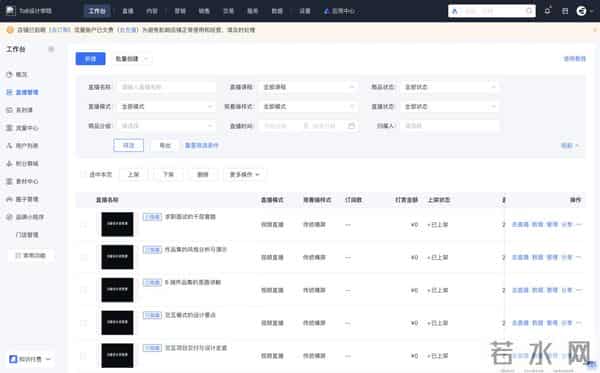The width and height of the screenshot is (600, 373).
Task: Click 去直播 link in the first row
Action: (520, 225)
